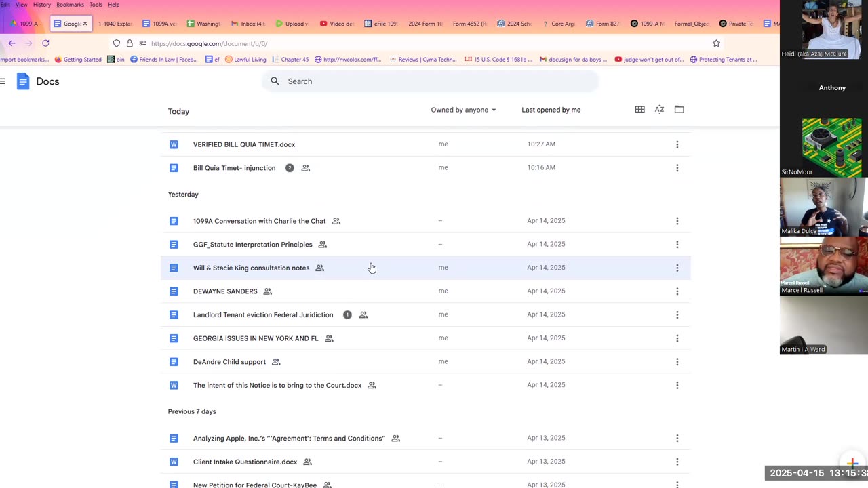The height and width of the screenshot is (488, 868).
Task: Open the History menu
Action: [42, 5]
